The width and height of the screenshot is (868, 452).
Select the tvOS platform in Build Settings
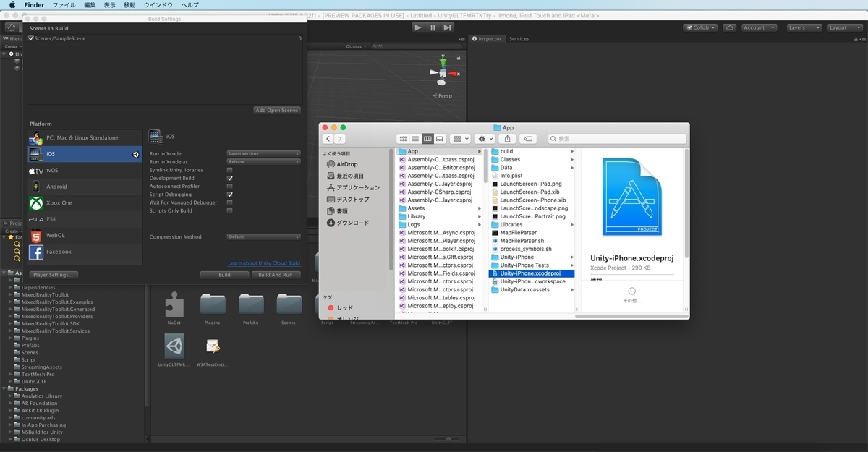click(x=85, y=171)
